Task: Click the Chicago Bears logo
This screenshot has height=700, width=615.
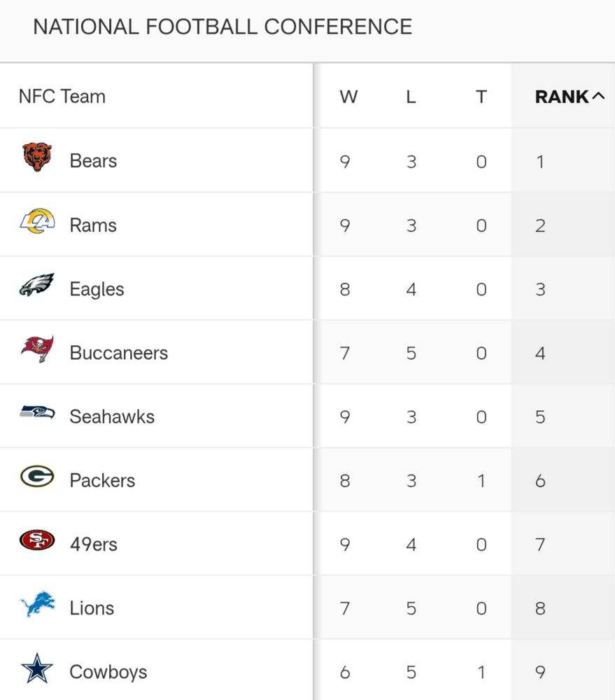Action: click(37, 157)
